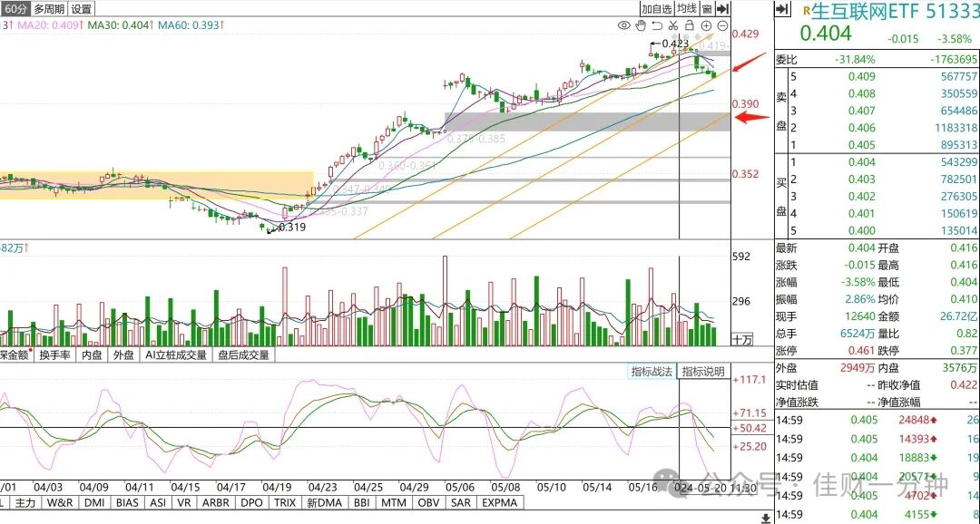Click the 窗 window layout button
Screen dimensions: 980x524
click(x=707, y=9)
